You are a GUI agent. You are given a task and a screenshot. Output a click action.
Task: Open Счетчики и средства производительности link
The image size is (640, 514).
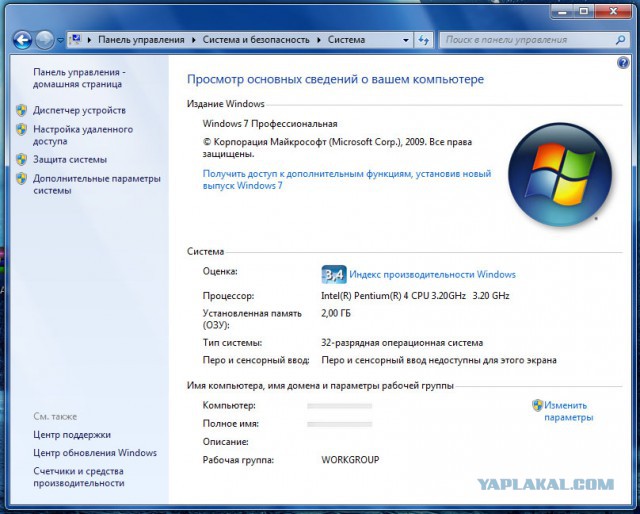click(79, 477)
